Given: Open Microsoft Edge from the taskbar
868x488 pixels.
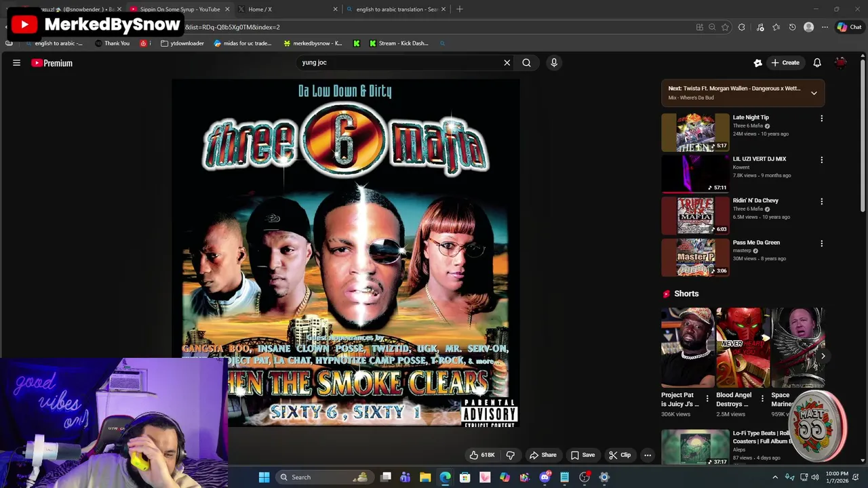Looking at the screenshot, I should pos(445,477).
